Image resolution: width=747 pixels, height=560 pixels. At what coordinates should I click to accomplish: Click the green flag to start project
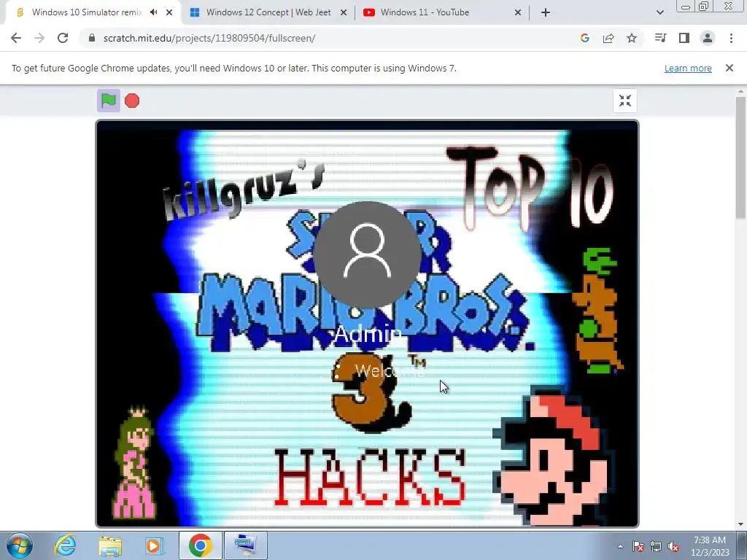(109, 101)
